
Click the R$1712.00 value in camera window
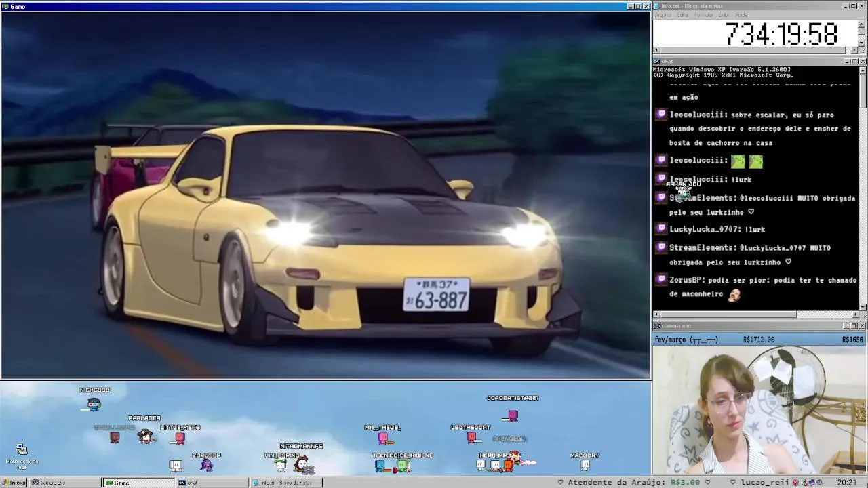pyautogui.click(x=759, y=340)
